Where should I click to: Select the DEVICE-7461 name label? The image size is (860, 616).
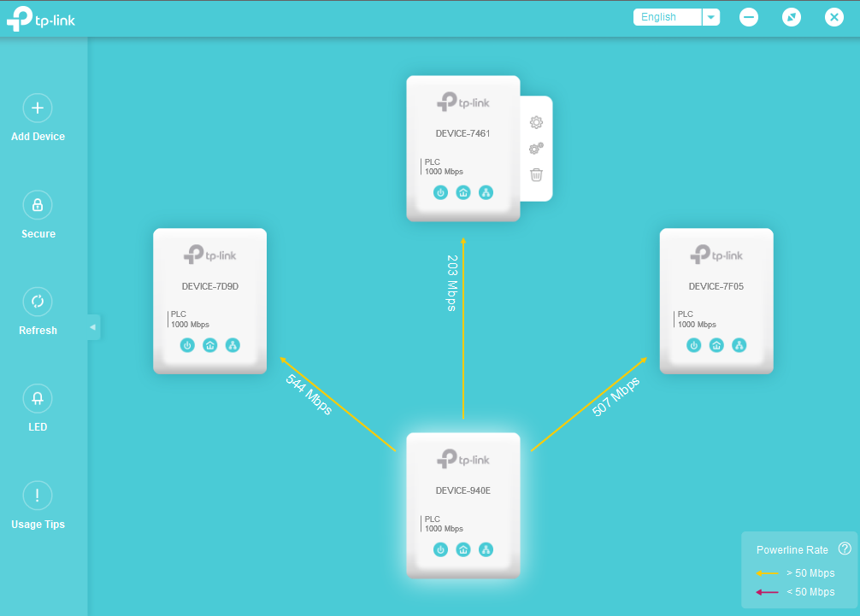pos(462,133)
